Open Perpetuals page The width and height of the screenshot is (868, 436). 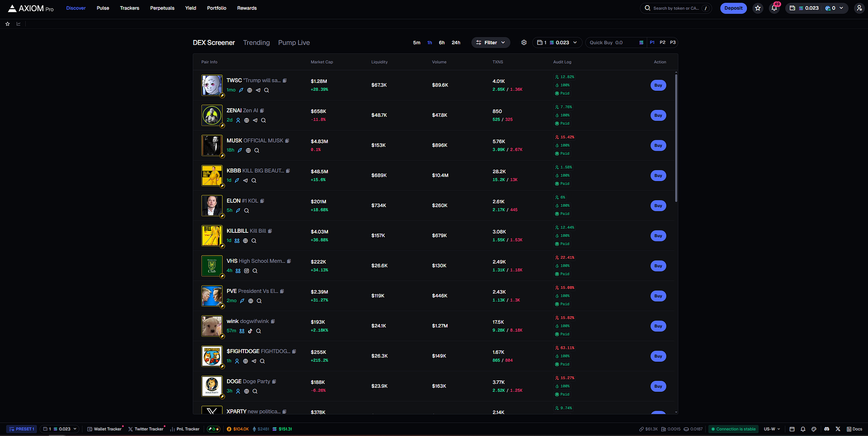pos(162,8)
